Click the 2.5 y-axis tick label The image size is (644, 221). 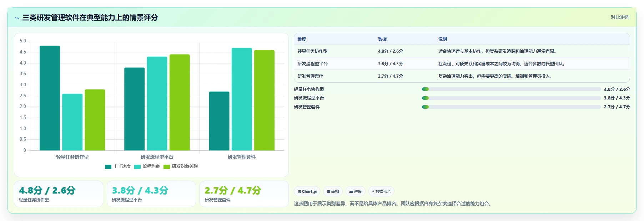23,96
